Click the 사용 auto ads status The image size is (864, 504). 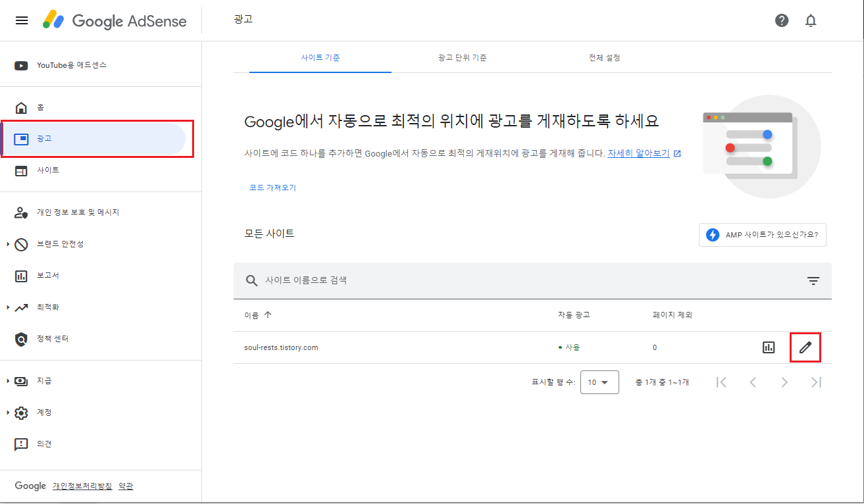[569, 347]
